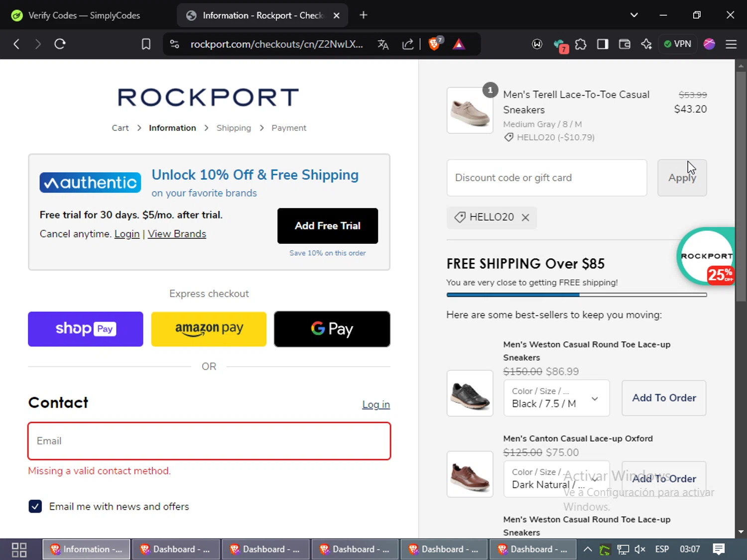Open the Windows notification center icon

point(719,550)
